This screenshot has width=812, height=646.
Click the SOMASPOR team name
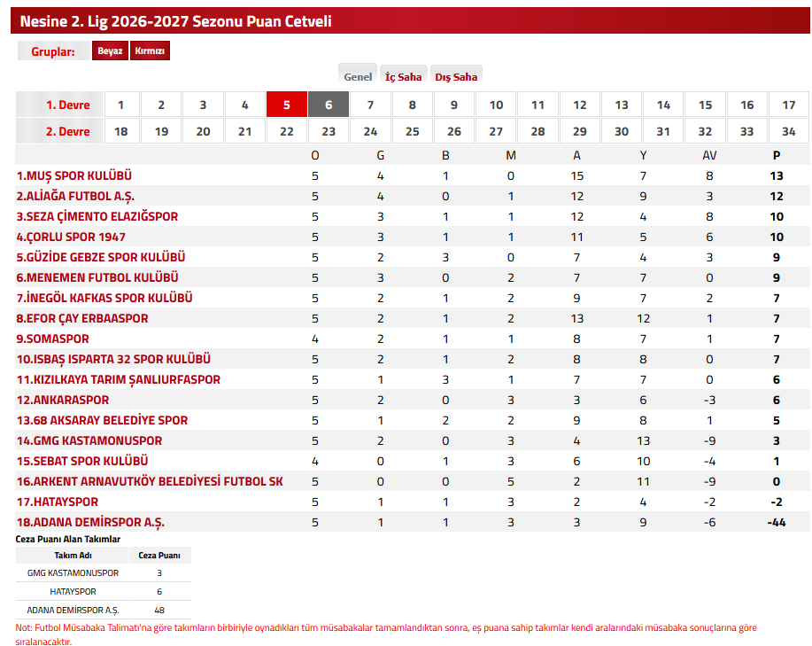(x=53, y=339)
